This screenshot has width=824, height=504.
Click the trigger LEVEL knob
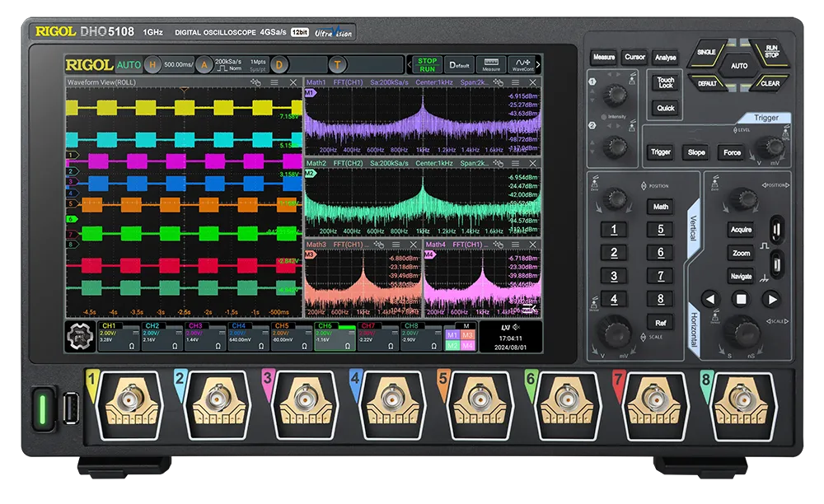[770, 147]
